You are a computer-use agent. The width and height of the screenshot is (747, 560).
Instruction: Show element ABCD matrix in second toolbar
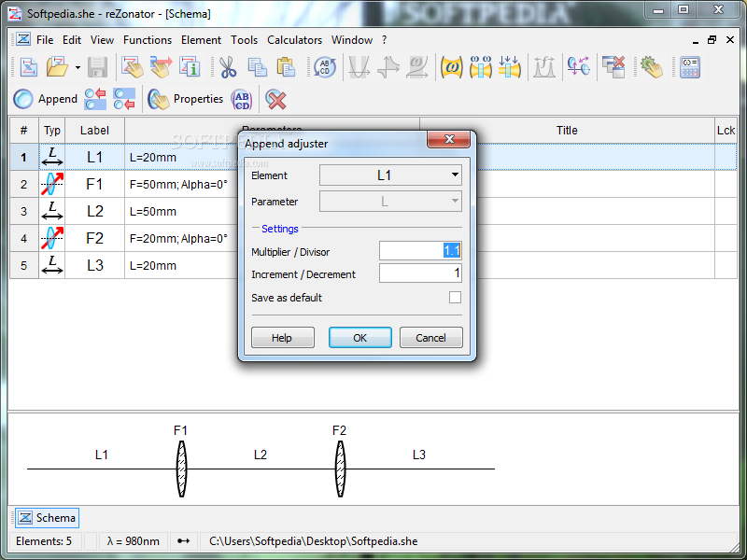point(242,99)
